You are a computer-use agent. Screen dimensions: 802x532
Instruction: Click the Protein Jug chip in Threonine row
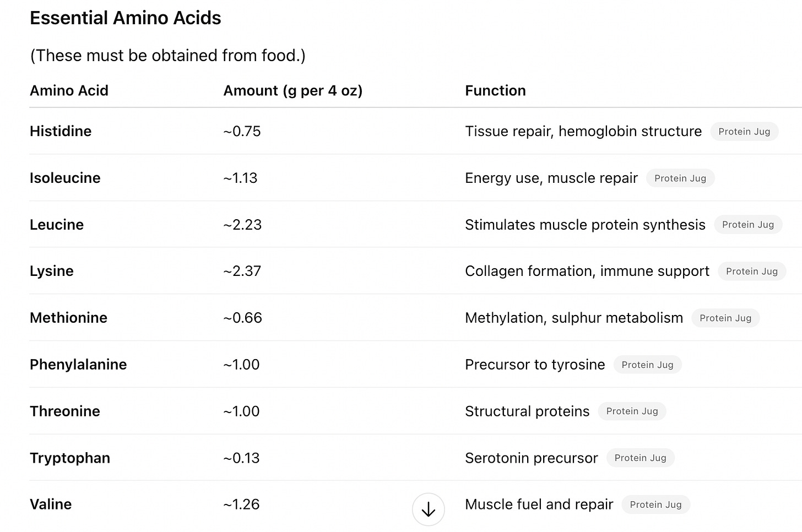tap(632, 411)
